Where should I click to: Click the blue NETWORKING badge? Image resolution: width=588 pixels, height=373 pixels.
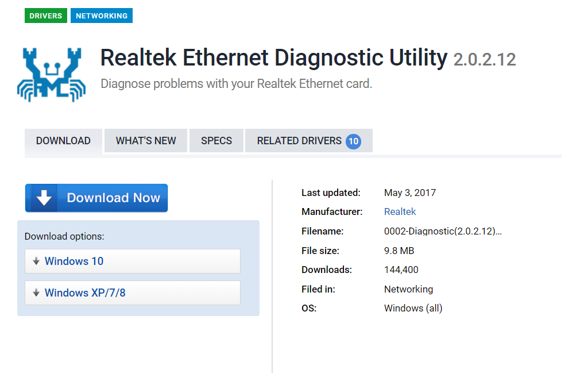pyautogui.click(x=101, y=16)
